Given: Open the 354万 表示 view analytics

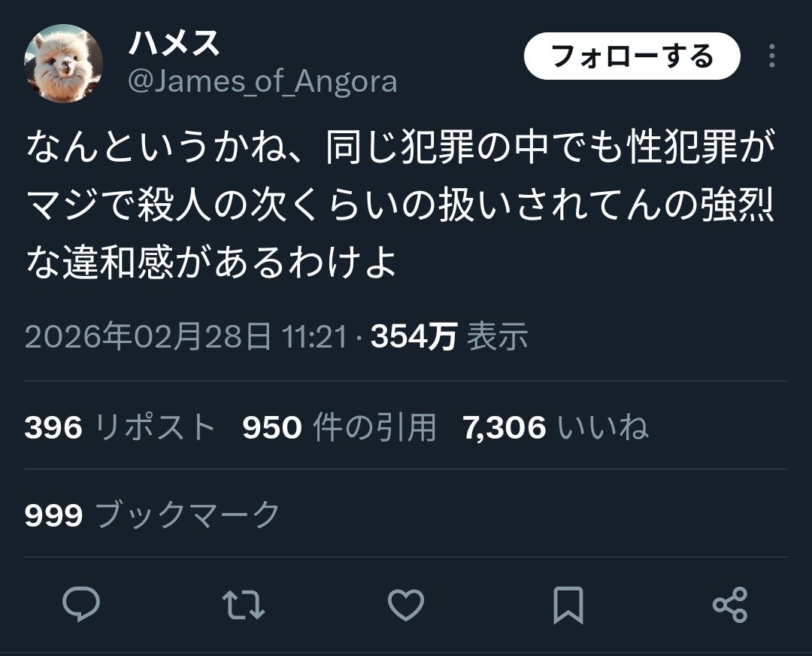Looking at the screenshot, I should [450, 336].
